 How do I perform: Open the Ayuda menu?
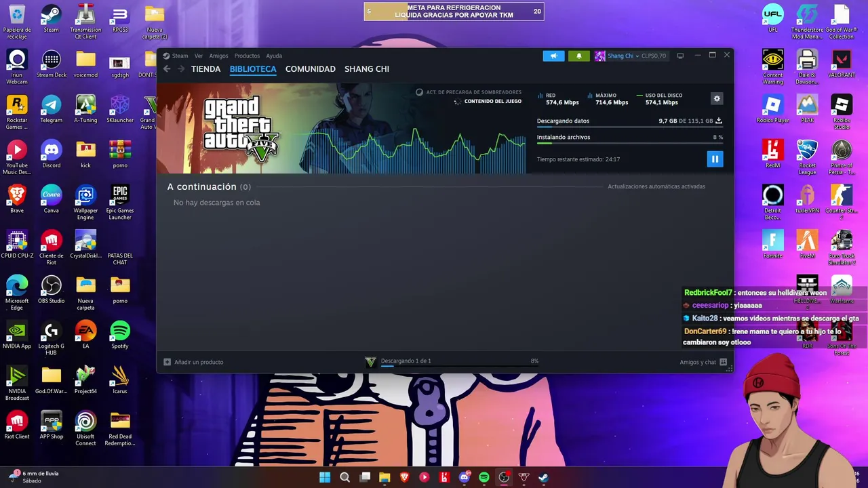tap(274, 56)
